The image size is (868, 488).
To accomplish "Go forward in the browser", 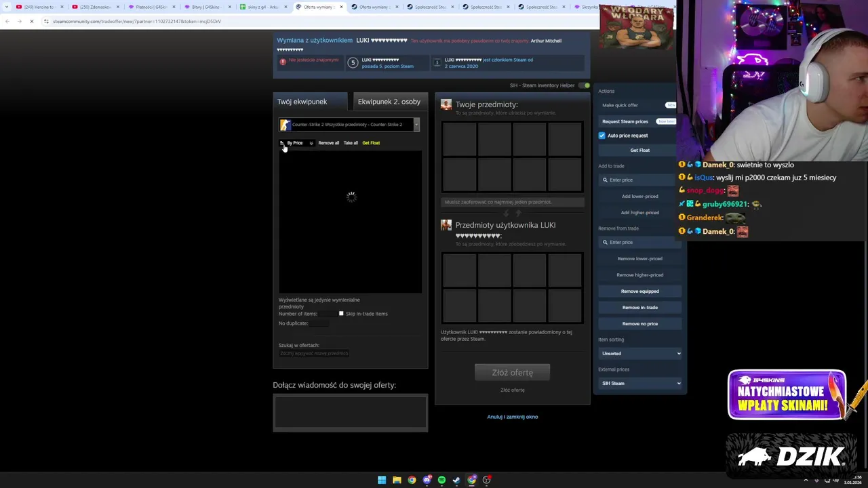I will (19, 21).
